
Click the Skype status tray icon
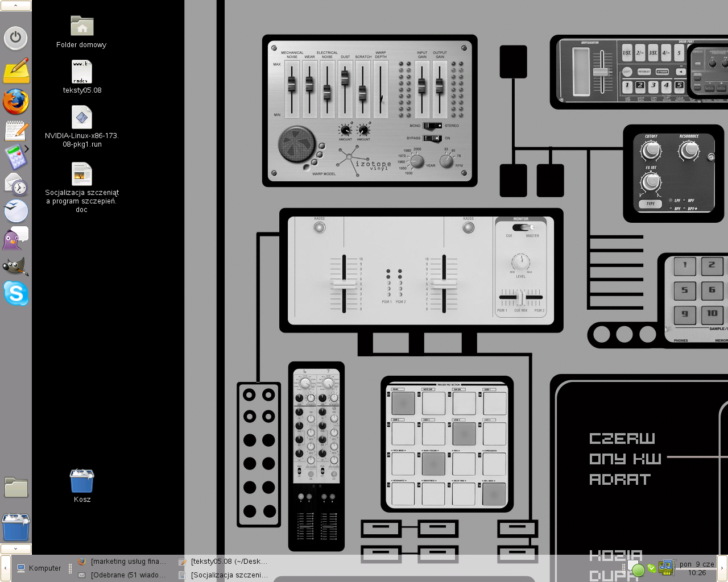tap(652, 568)
